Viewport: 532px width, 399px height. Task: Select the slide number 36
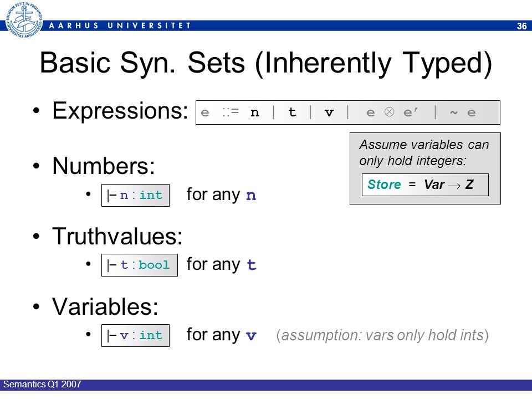(x=521, y=26)
